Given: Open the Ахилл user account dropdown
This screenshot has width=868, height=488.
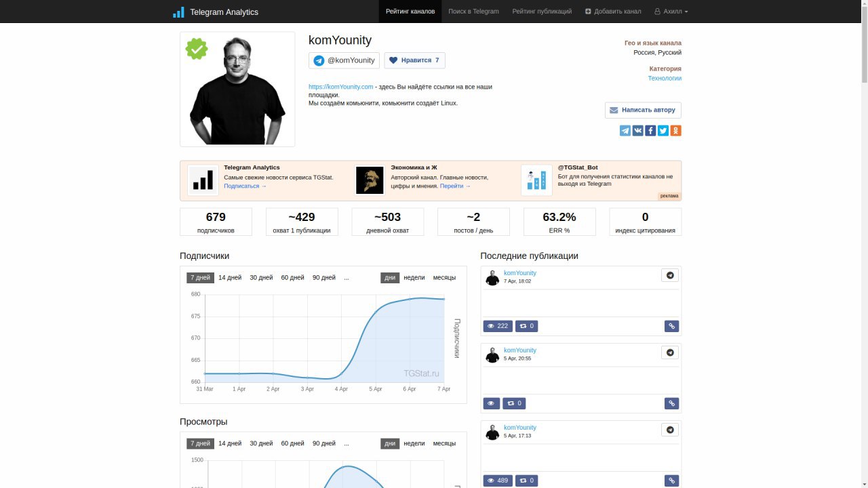Looking at the screenshot, I should pyautogui.click(x=671, y=12).
